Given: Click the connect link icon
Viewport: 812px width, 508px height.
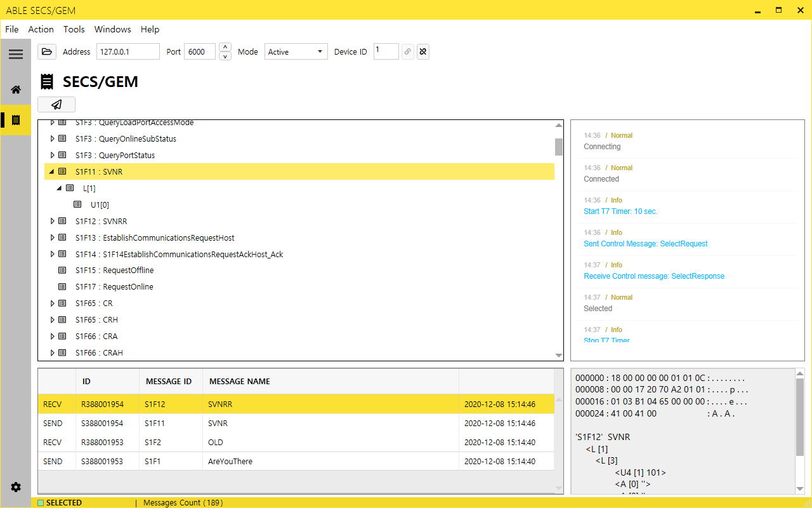Looking at the screenshot, I should [408, 52].
